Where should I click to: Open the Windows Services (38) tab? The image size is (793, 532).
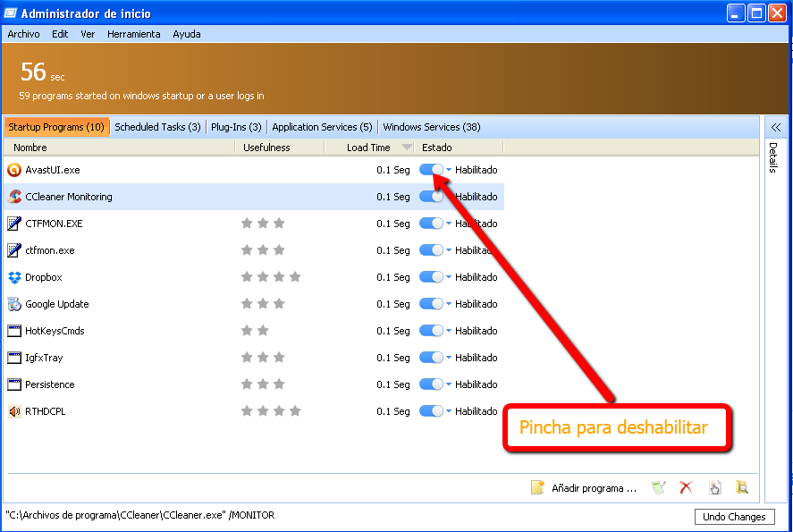click(x=432, y=127)
